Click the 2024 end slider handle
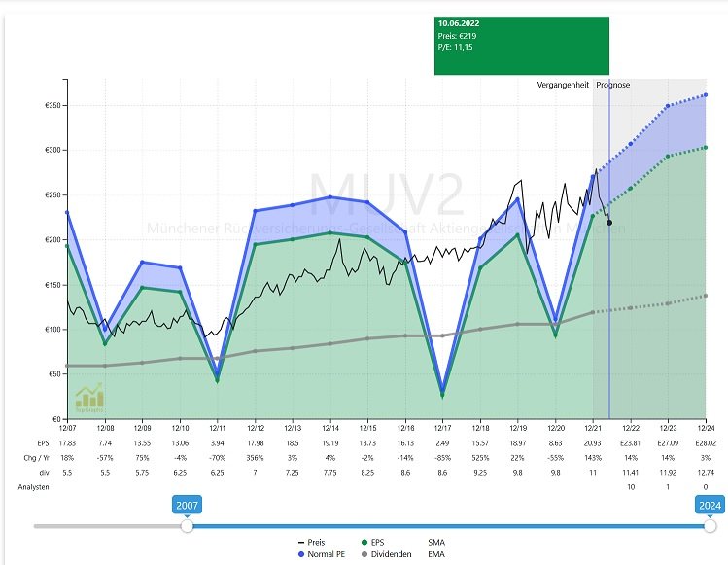 tap(710, 526)
